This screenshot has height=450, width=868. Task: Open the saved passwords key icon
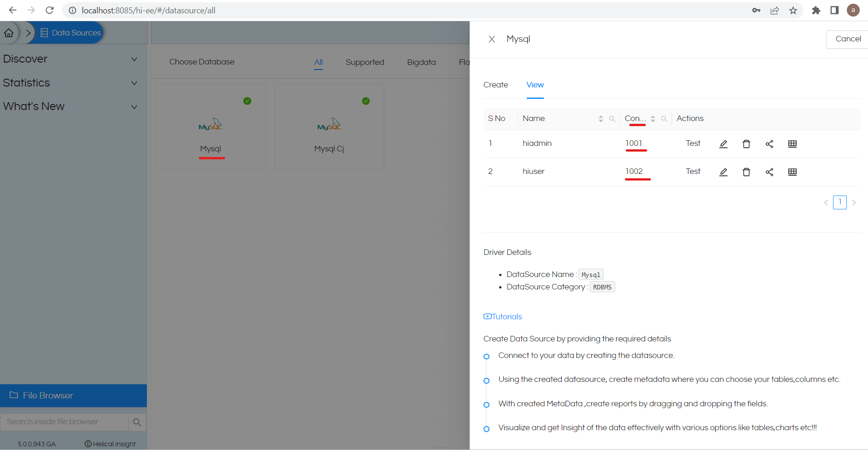point(756,10)
